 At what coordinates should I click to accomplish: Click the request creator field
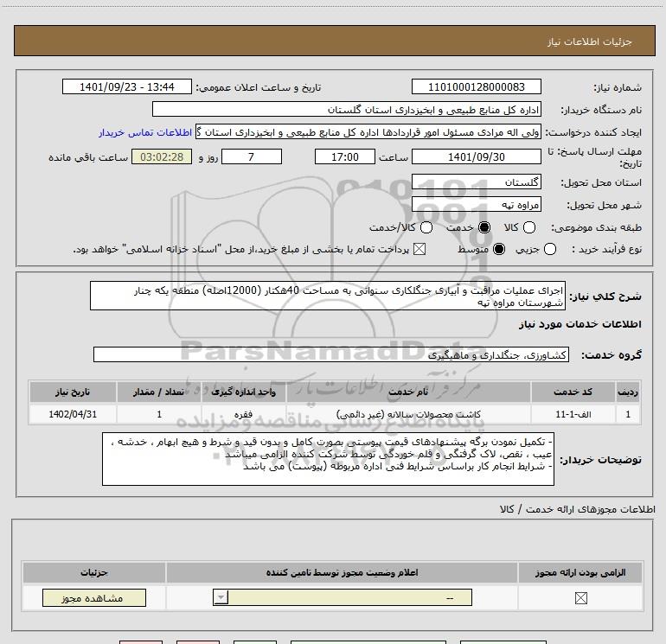(368, 132)
